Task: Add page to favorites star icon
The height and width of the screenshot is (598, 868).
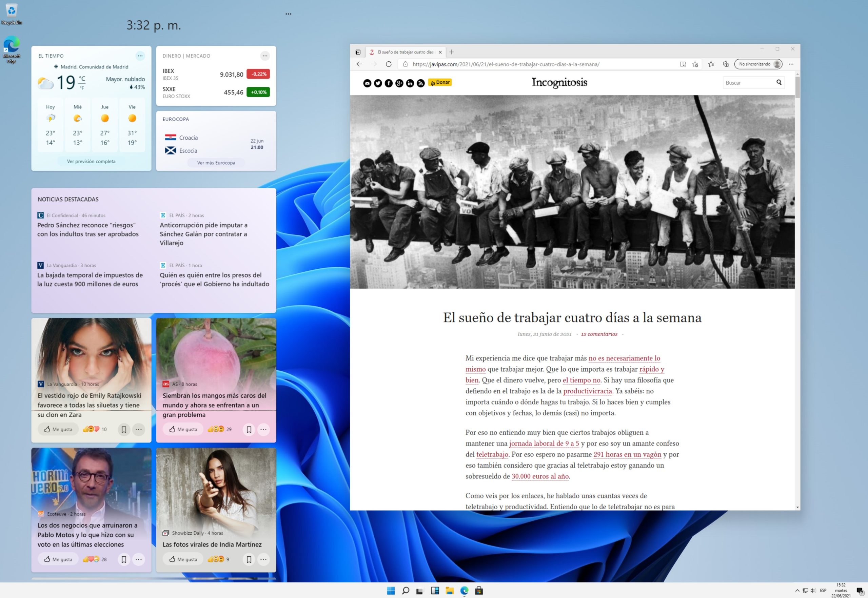Action: [x=695, y=64]
